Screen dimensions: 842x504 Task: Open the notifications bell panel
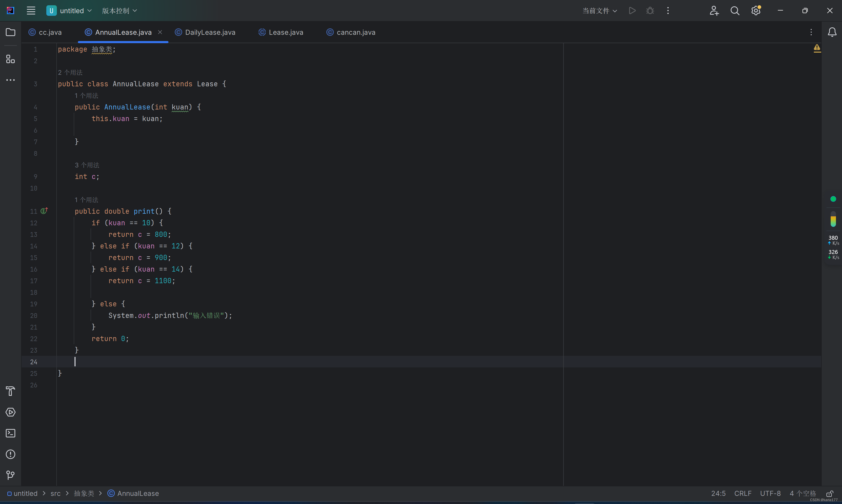(832, 32)
